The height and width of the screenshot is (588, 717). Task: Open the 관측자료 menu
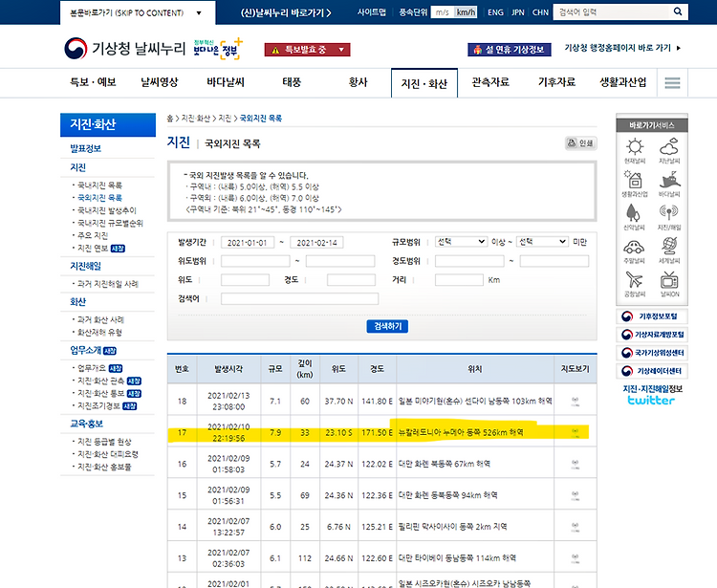click(490, 82)
